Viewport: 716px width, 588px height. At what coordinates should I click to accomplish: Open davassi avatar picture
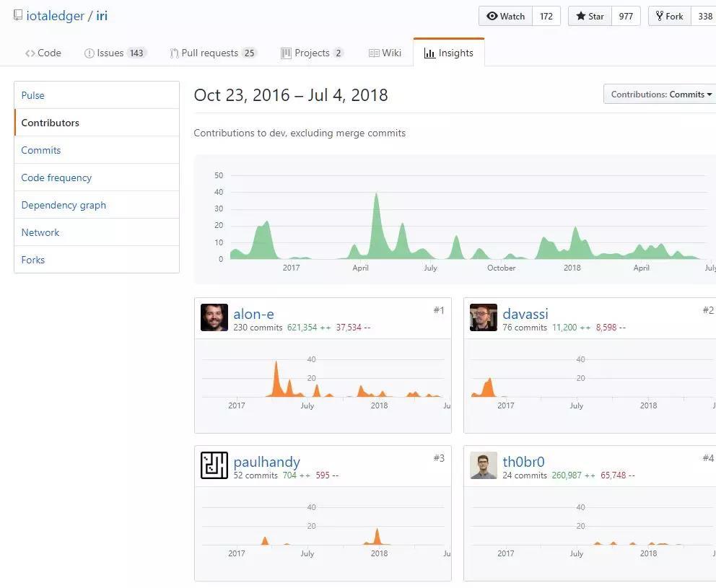[x=484, y=317]
